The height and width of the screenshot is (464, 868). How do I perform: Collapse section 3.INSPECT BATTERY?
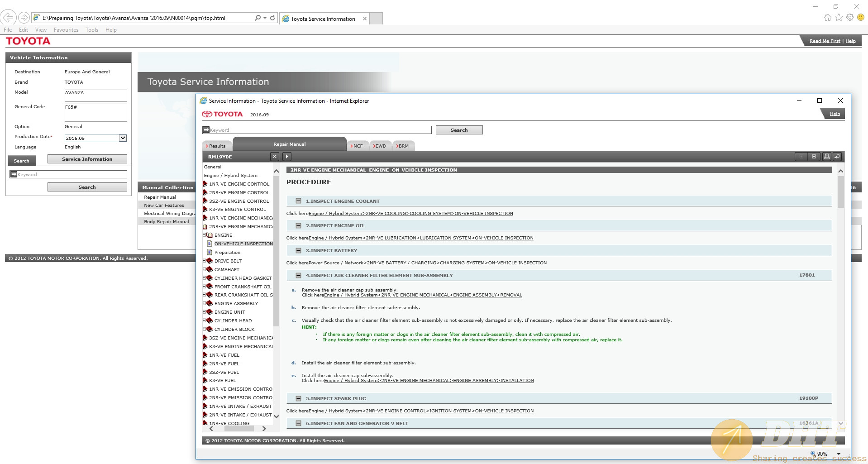pyautogui.click(x=298, y=250)
